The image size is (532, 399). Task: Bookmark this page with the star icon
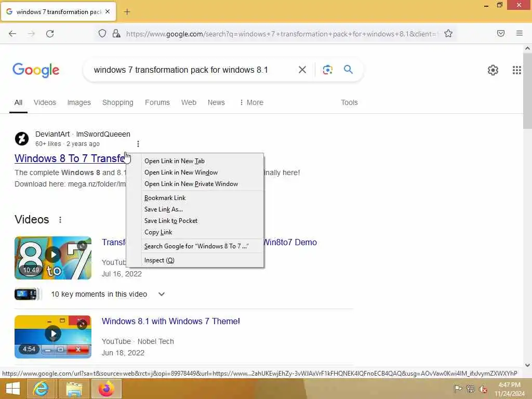tap(448, 33)
